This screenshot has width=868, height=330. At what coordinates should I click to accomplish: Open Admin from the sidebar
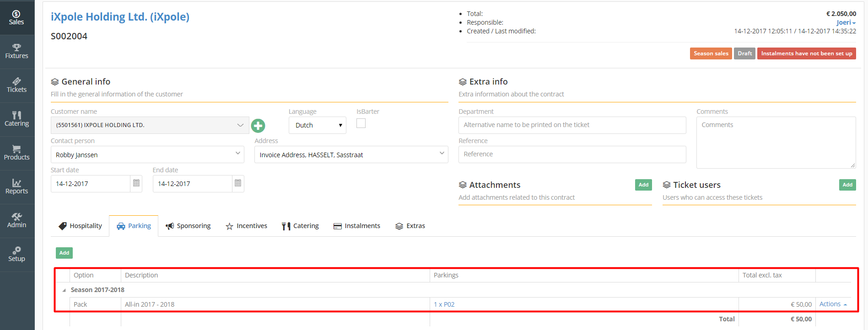point(17,221)
